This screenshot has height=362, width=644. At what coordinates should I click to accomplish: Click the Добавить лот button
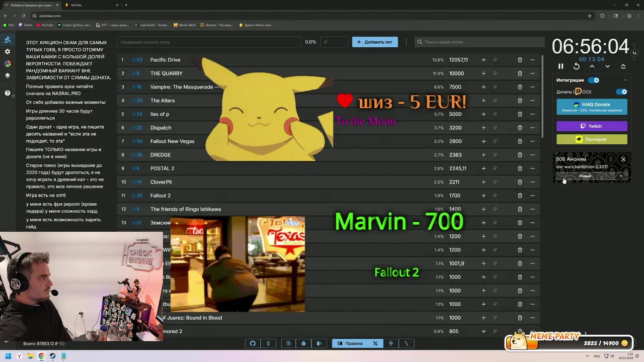[375, 42]
